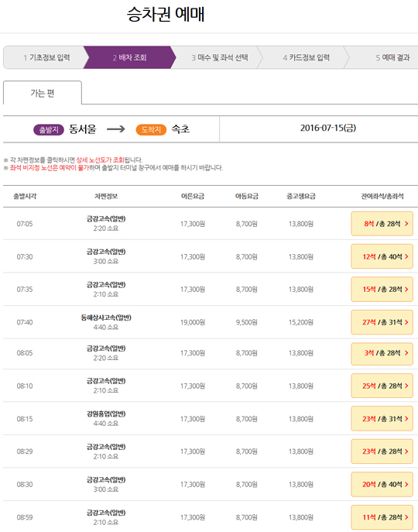Click the 13,800원 fare in the 08:05 row
Viewport: 418px width, 532px height.
point(301,353)
